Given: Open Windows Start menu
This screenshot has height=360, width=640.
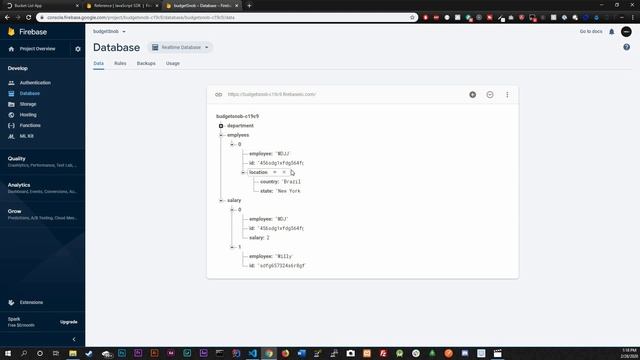Looking at the screenshot, I should point(8,353).
